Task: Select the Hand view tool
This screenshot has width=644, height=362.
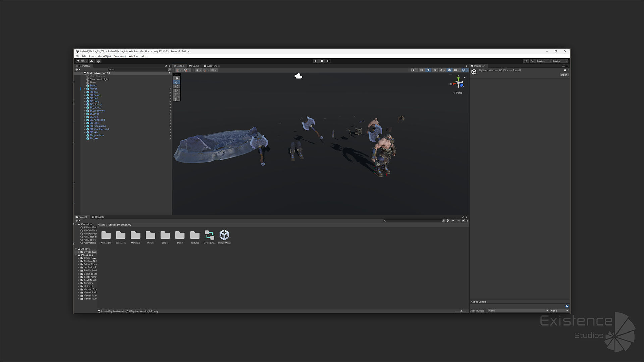Action: [177, 78]
